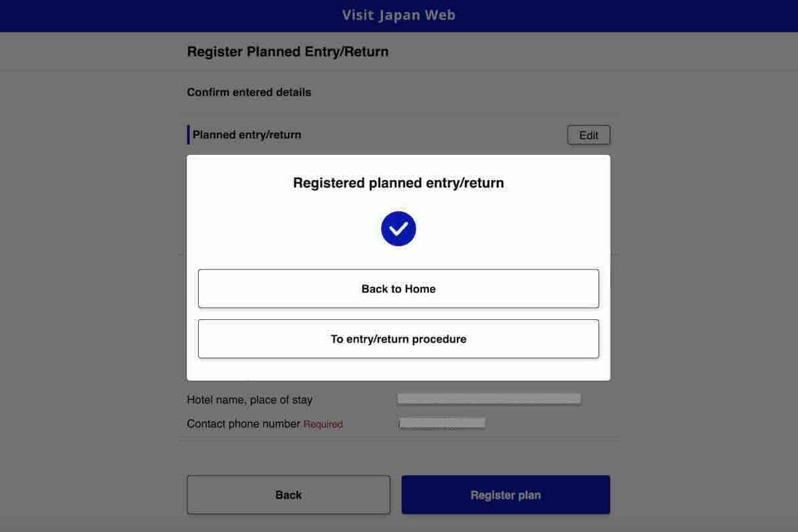Click the Registered planned entry/return dialog title
Viewport: 798px width, 532px height.
click(x=398, y=183)
